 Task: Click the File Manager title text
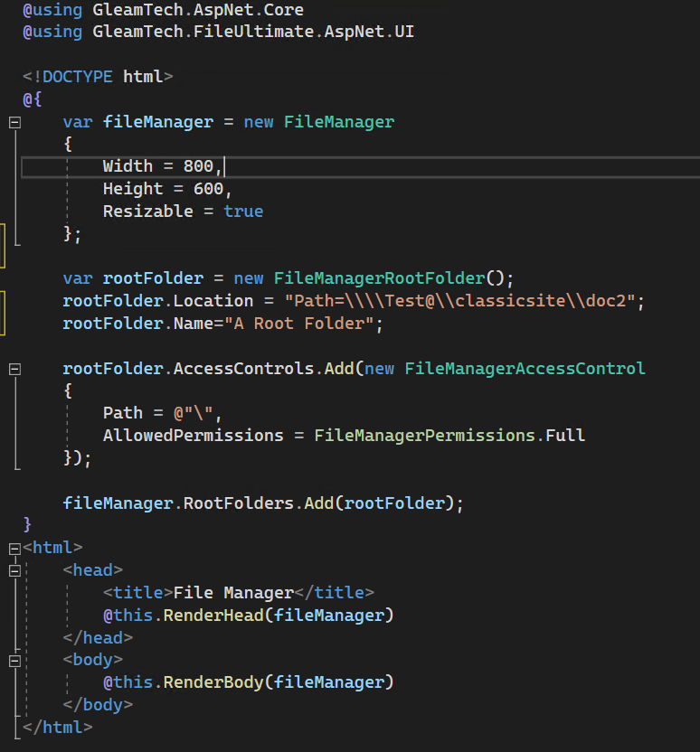click(233, 594)
